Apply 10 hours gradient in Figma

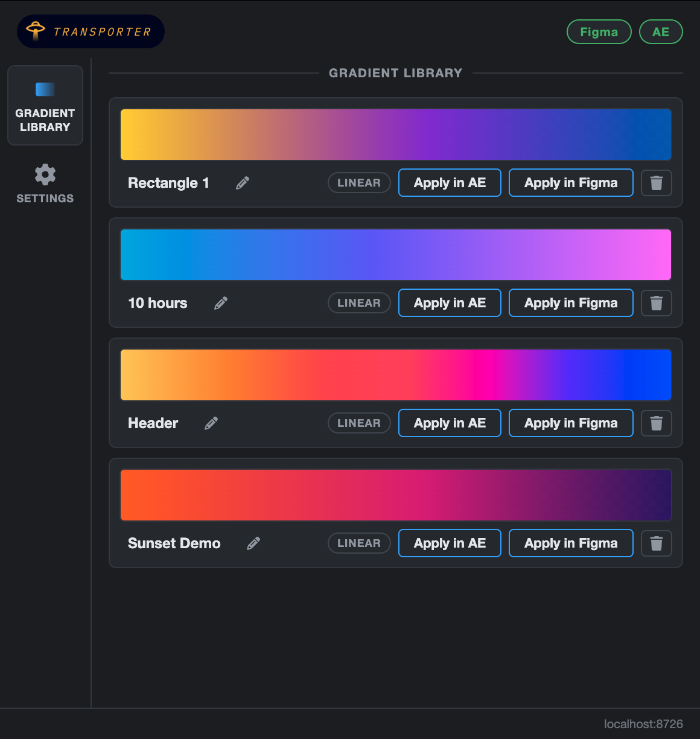(x=571, y=303)
